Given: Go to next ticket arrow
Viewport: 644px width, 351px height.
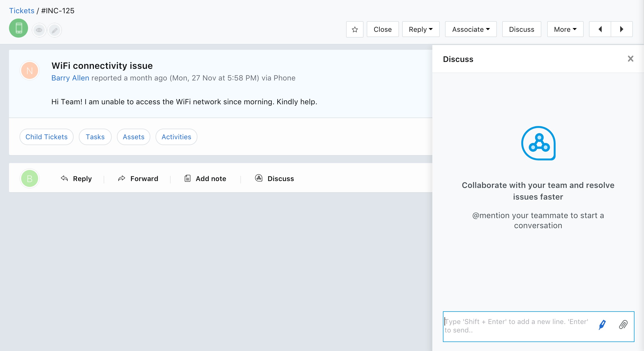Looking at the screenshot, I should pos(622,29).
